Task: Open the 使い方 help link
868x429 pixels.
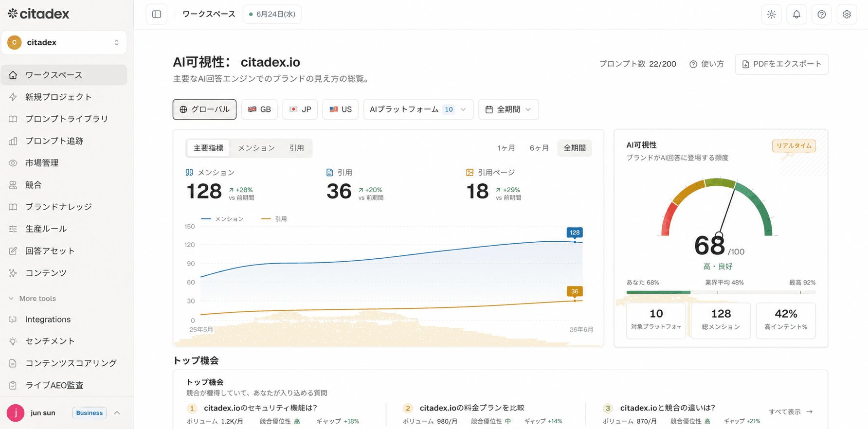Action: click(x=706, y=64)
